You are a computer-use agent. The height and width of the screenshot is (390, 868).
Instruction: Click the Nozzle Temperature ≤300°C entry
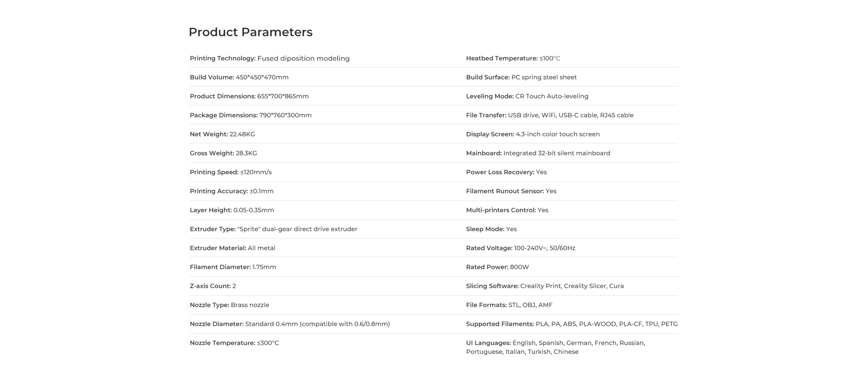point(234,343)
